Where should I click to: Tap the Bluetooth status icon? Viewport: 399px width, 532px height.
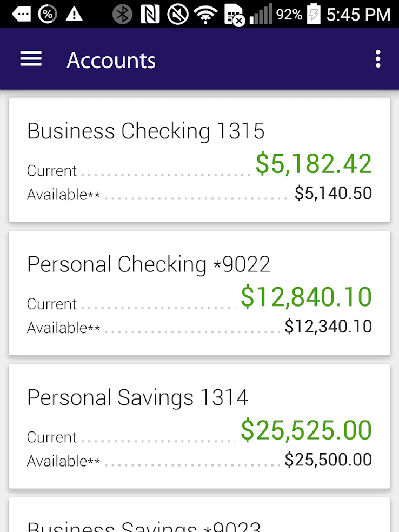pos(122,14)
